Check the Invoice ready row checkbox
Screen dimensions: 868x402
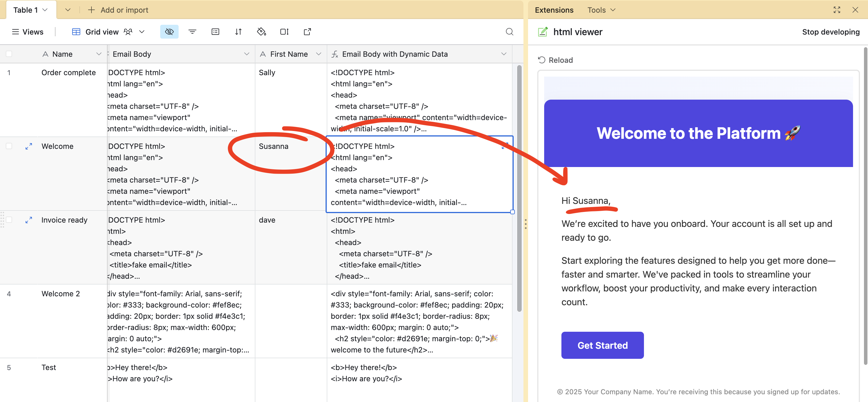click(x=9, y=220)
